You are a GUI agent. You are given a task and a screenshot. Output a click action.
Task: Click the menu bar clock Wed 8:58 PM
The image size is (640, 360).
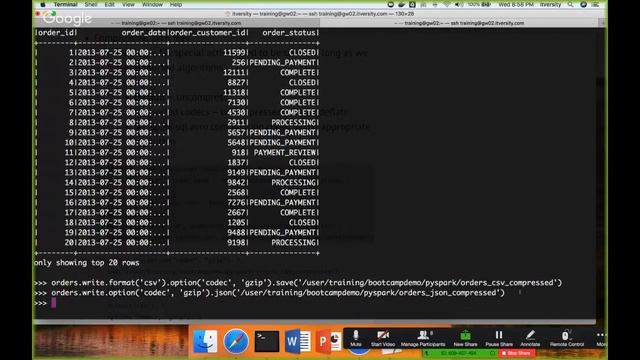coord(516,4)
